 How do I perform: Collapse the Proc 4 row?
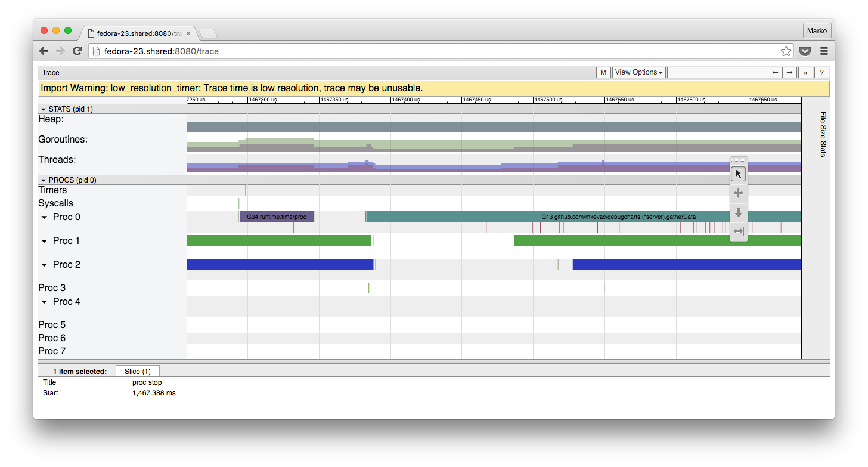pos(44,302)
